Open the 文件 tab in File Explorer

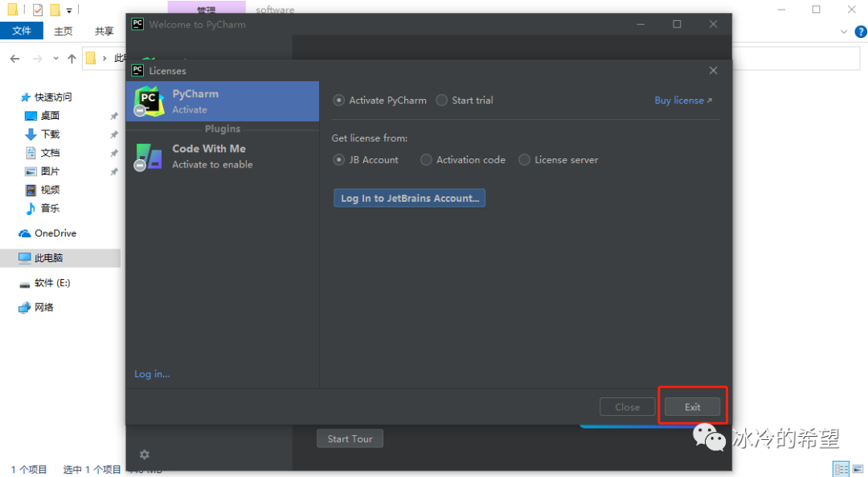point(22,31)
